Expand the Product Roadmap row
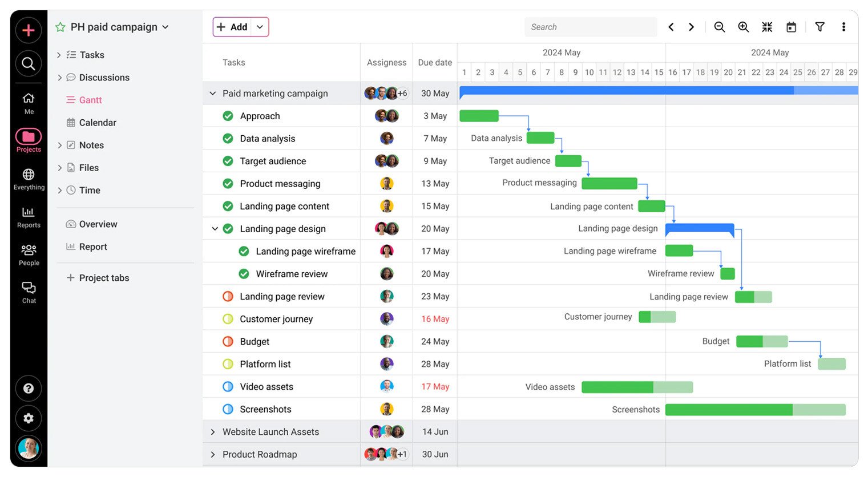This screenshot has height=477, width=868. point(213,454)
